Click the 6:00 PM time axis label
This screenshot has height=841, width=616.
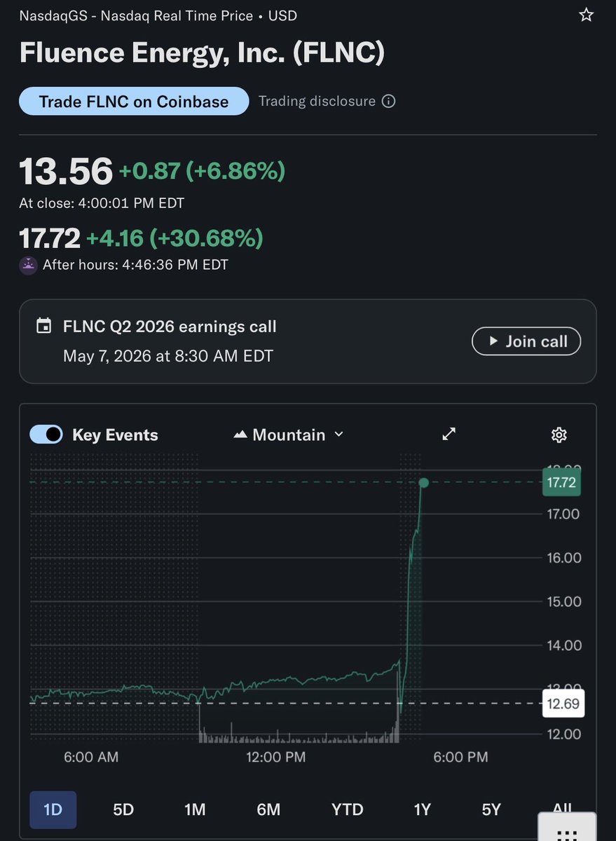tap(461, 757)
